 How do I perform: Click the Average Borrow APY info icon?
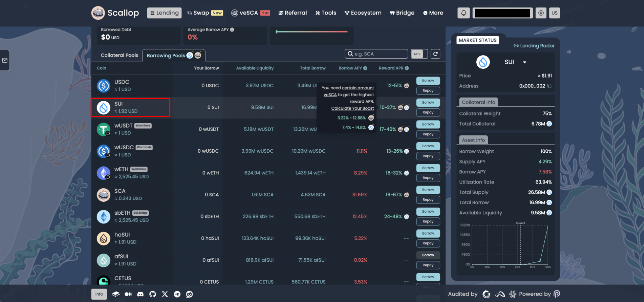click(x=232, y=30)
